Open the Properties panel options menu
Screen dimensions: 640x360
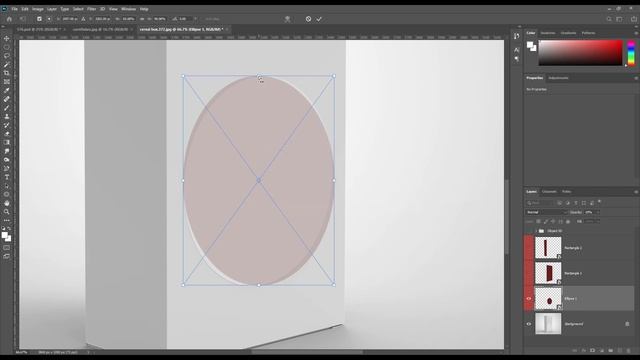coord(636,78)
